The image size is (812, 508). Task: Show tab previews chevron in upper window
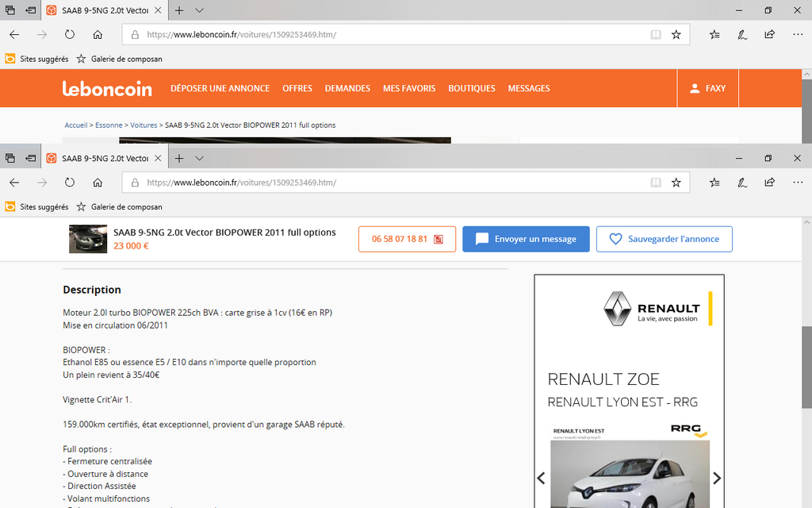[x=199, y=10]
